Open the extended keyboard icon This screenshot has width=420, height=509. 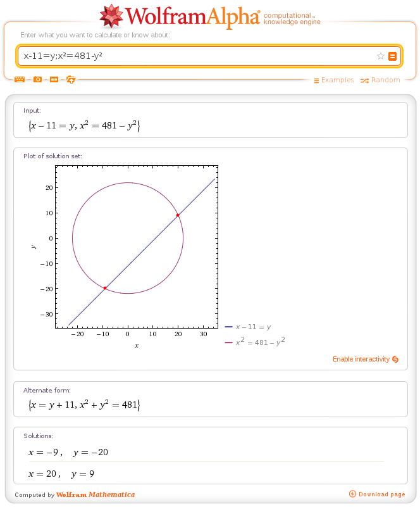tap(20, 80)
